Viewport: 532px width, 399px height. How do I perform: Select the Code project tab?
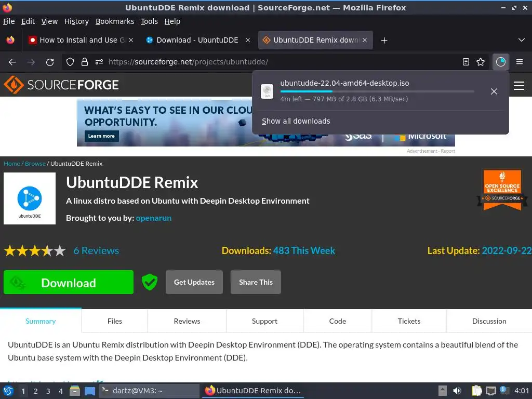click(338, 321)
